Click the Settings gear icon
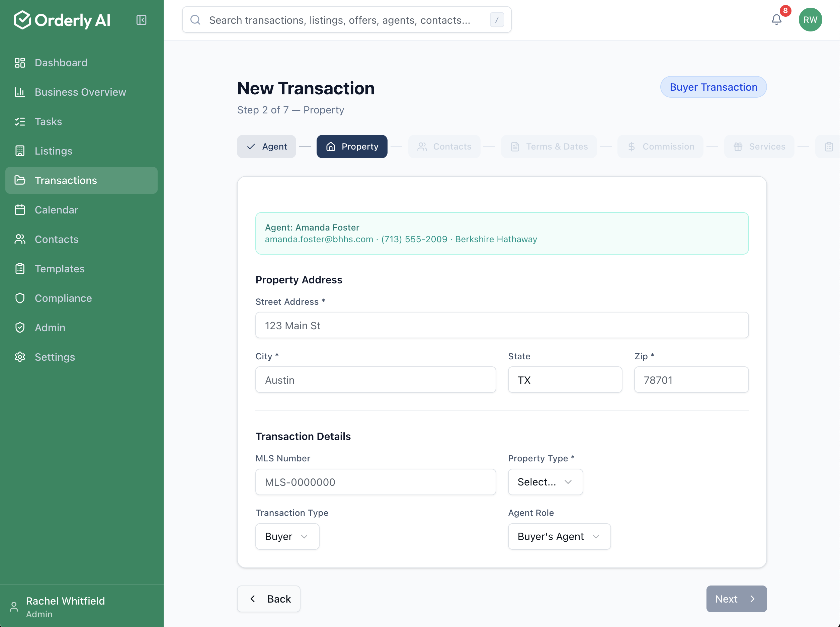The width and height of the screenshot is (840, 627). click(x=20, y=357)
